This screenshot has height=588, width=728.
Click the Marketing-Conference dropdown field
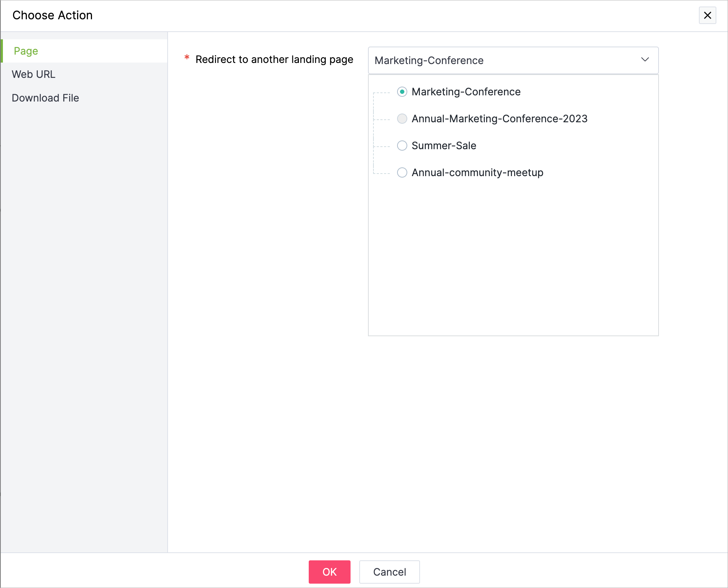pos(502,60)
